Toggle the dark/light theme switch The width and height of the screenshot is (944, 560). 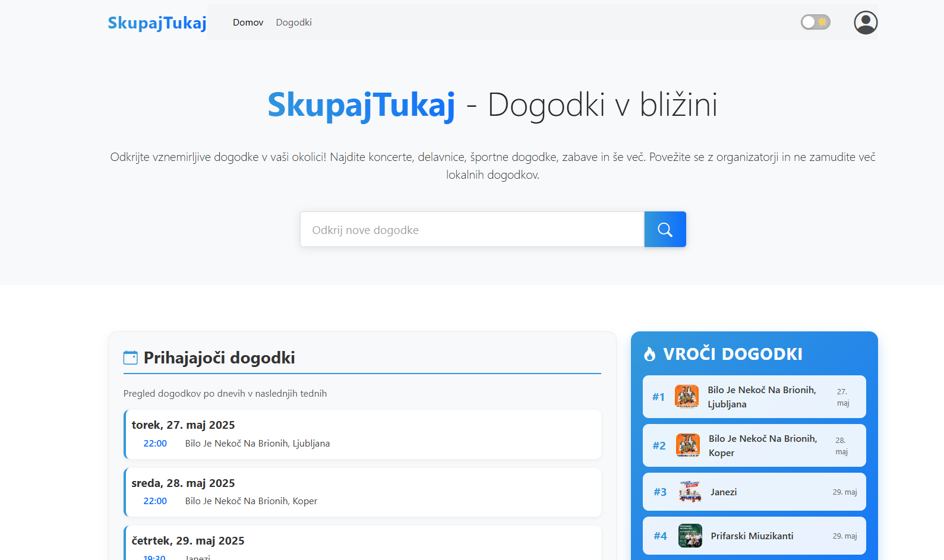click(815, 22)
